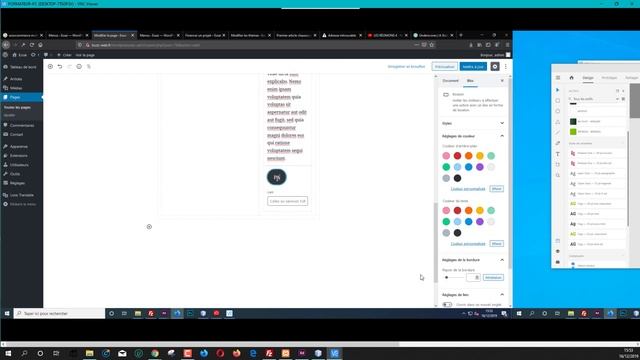Screen dimensions: 640x360
Task: Click the remote desktop search box
Action: pos(60,313)
